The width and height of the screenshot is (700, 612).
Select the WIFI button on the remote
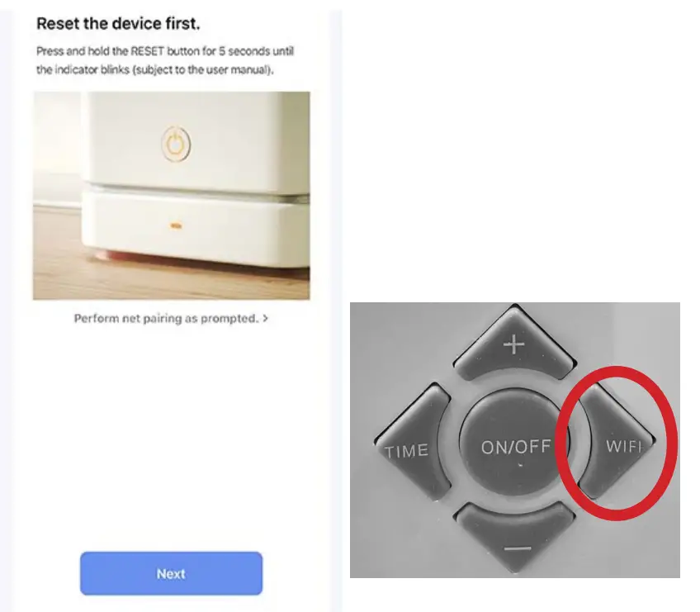coord(617,444)
